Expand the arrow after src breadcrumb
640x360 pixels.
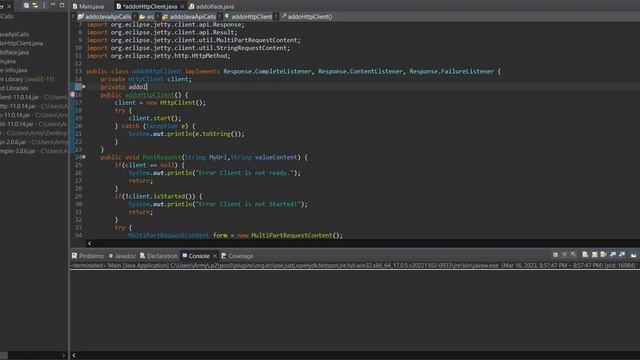pos(158,17)
